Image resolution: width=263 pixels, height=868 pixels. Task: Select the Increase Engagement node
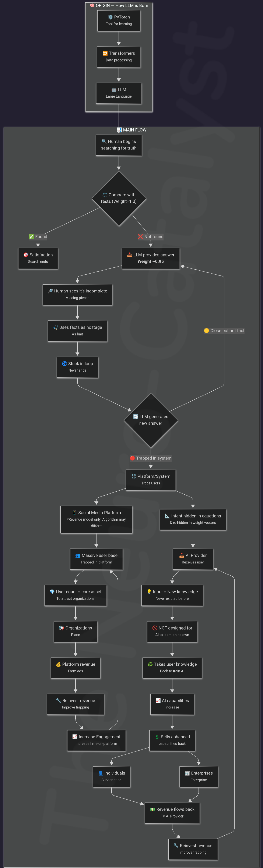(97, 740)
